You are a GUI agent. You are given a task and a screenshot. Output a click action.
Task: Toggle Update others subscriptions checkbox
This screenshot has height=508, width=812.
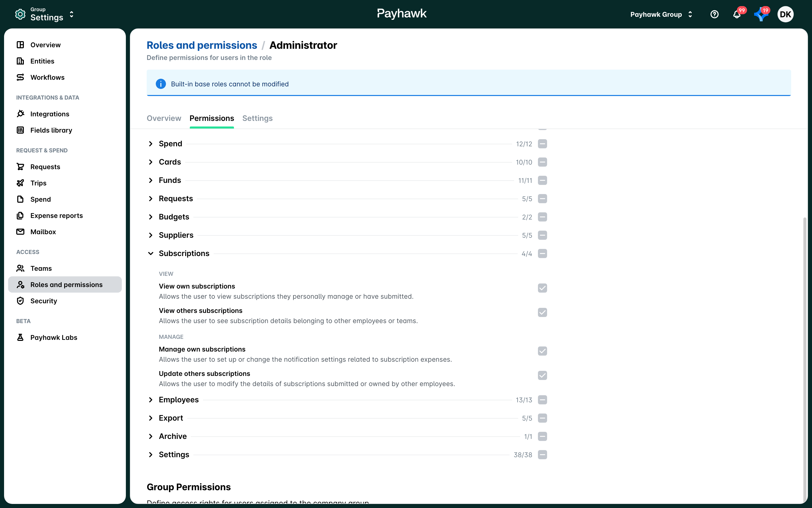542,375
